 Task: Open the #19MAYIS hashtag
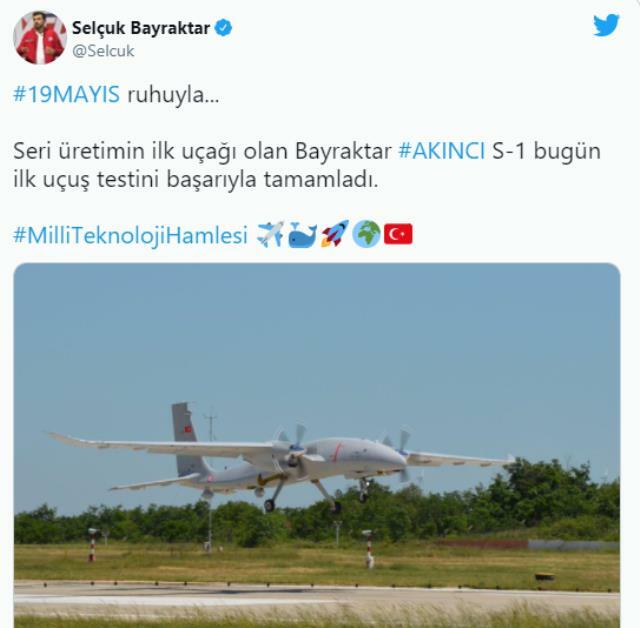(x=67, y=95)
